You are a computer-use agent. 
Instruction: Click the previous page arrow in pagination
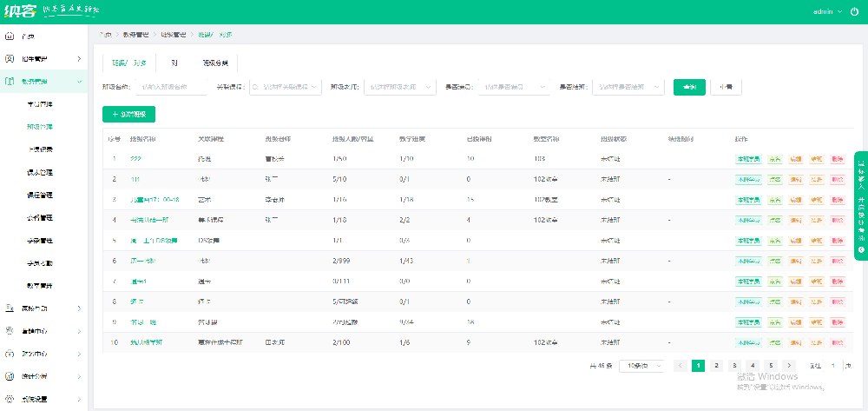(x=681, y=366)
